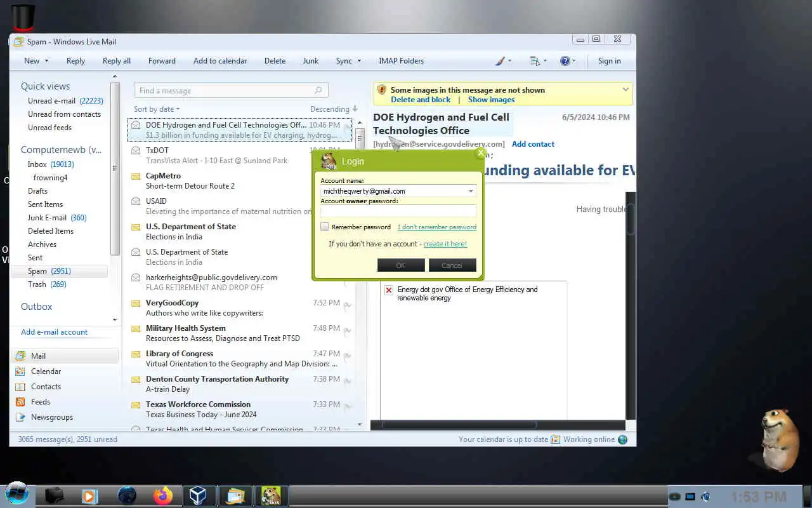Launch Firefox from the taskbar

click(163, 495)
